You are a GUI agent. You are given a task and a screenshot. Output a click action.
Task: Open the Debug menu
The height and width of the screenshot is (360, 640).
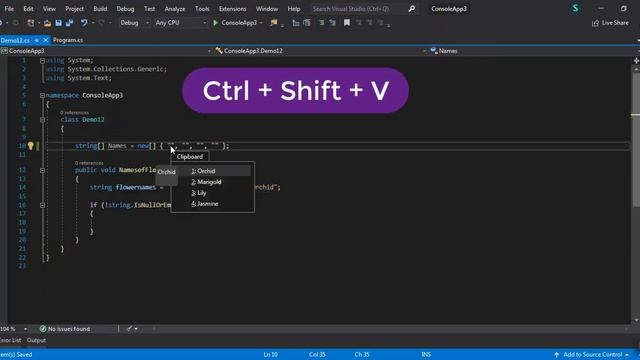[x=125, y=9]
